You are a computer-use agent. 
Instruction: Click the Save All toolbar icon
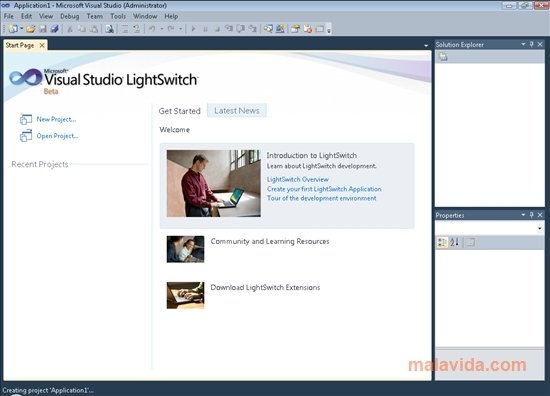pos(54,29)
